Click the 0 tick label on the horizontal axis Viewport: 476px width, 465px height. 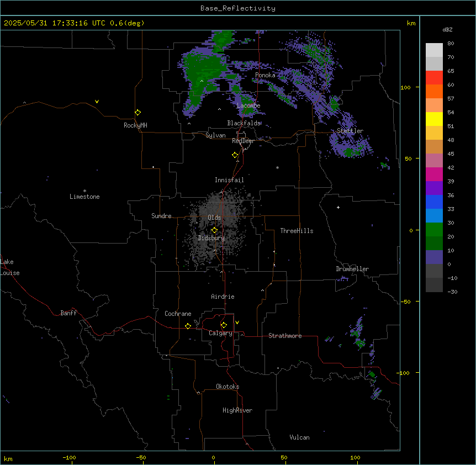pyautogui.click(x=213, y=457)
